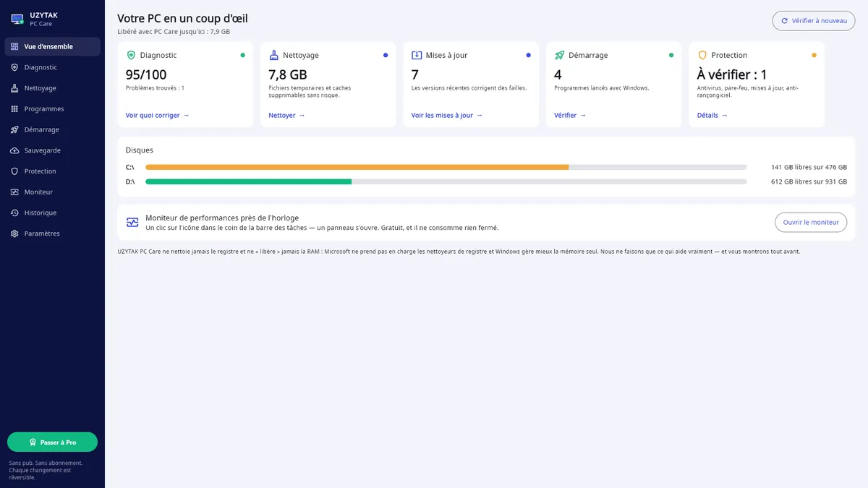Viewport: 868px width, 488px height.
Task: Follow the Voir quoi corriger link
Action: point(157,115)
